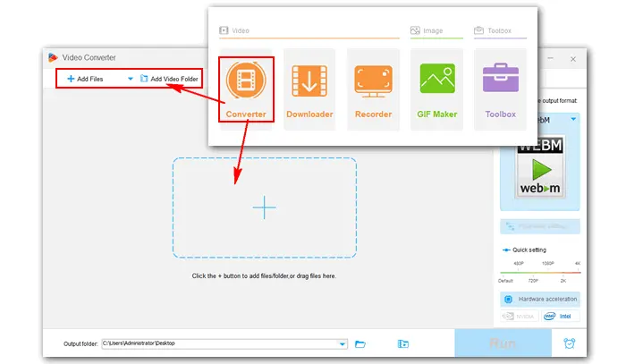Switch to the Toolbox category tab
This screenshot has height=364, width=626.
tap(493, 30)
